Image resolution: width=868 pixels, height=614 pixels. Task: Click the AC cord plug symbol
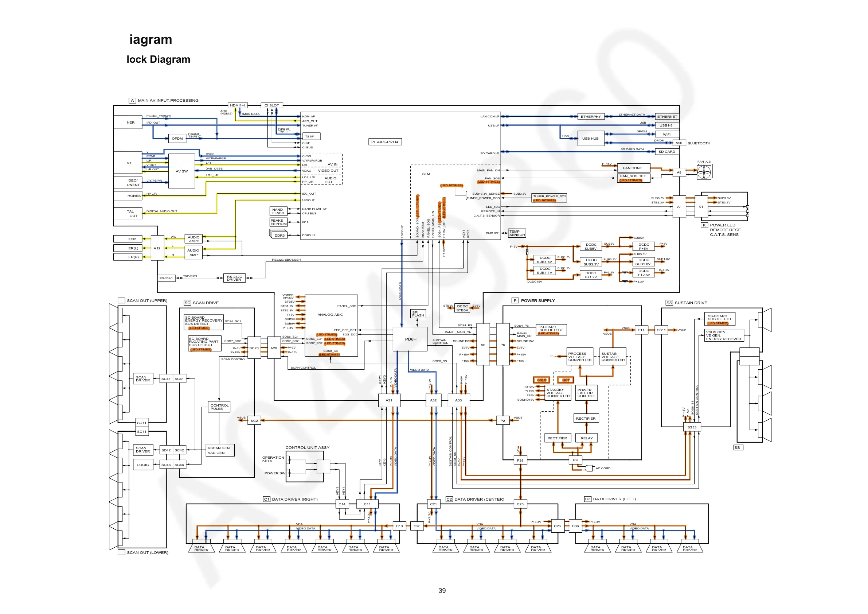pos(589,469)
